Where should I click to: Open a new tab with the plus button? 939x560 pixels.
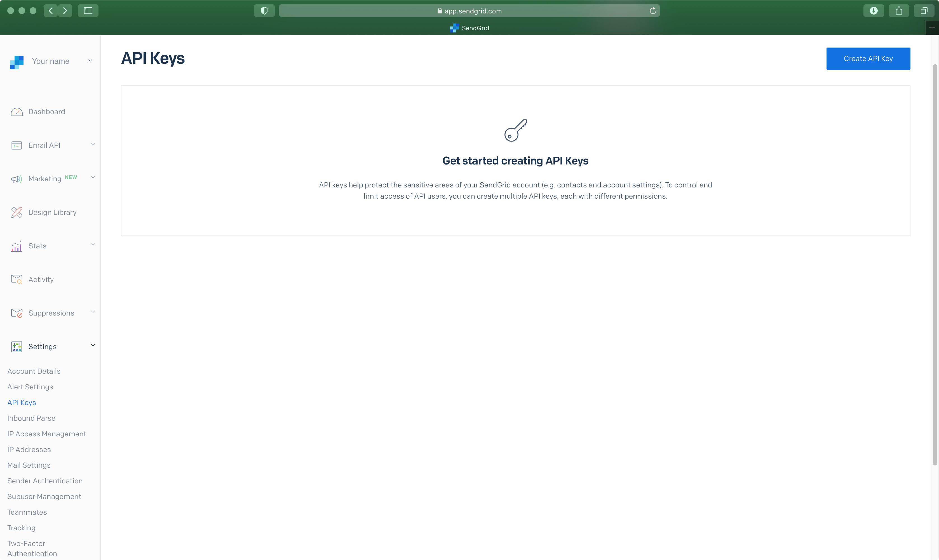point(932,28)
